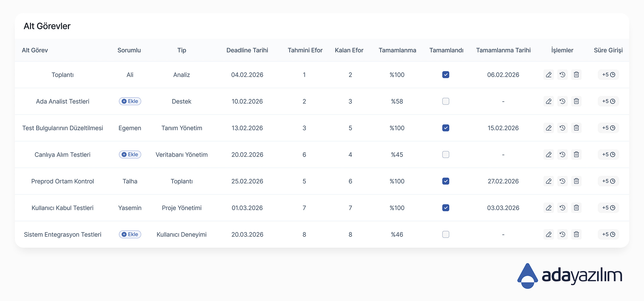Click the edit pencil icon for Toplantı row
Viewport: 644px width, 301px height.
[x=549, y=75]
